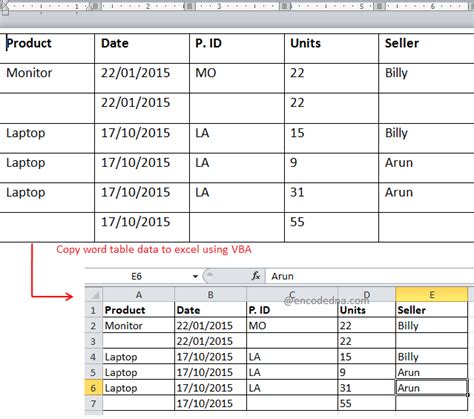
Task: Click Word table cell with units 9
Action: [x=331, y=168]
